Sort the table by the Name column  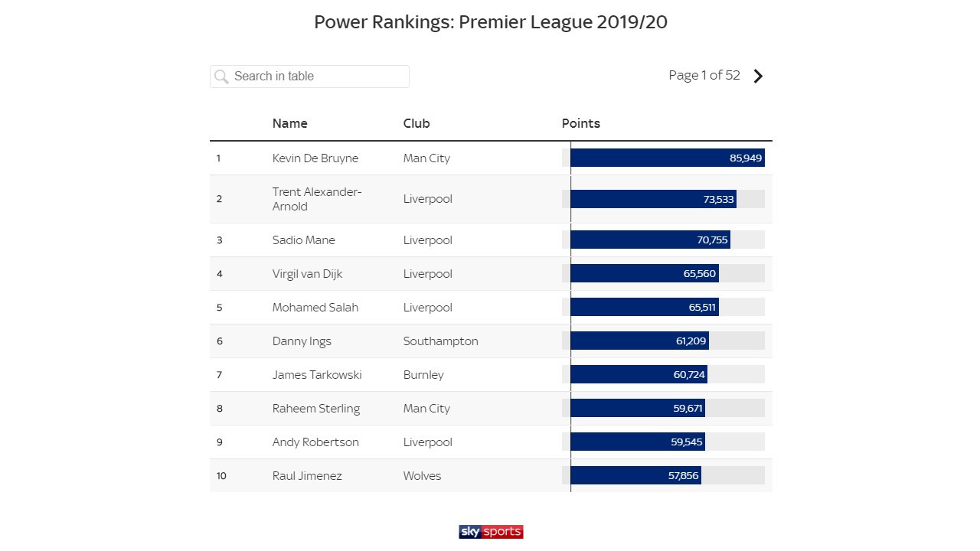(290, 123)
